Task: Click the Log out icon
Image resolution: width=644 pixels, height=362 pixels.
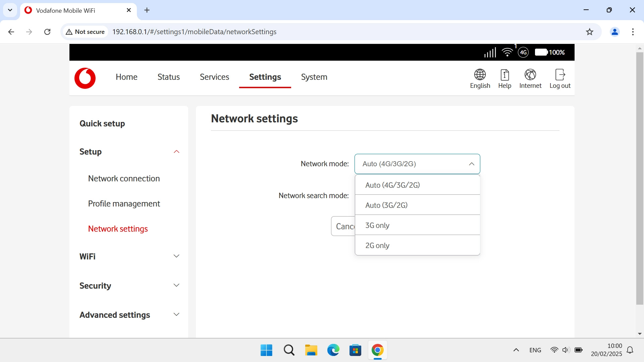Action: pyautogui.click(x=560, y=75)
